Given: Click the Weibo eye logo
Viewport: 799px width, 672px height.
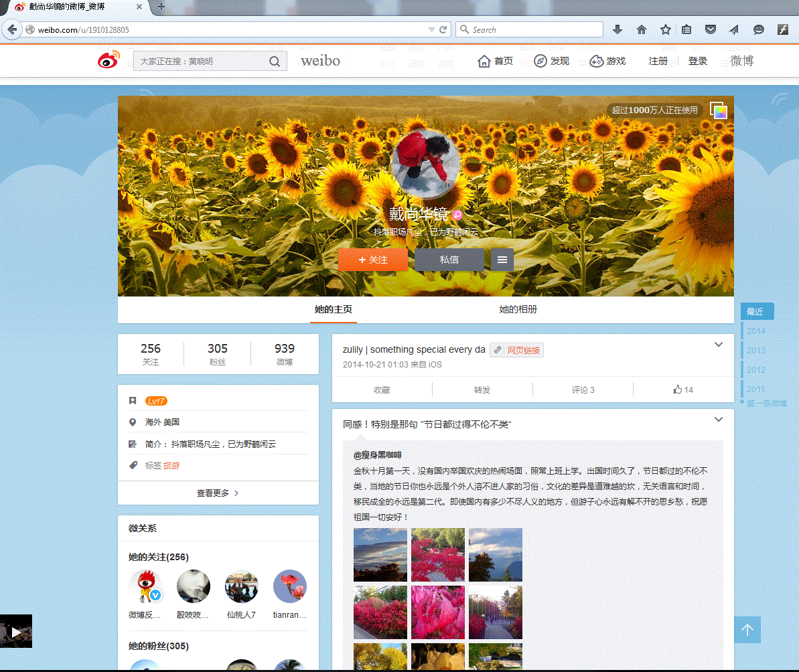Looking at the screenshot, I should (x=108, y=60).
